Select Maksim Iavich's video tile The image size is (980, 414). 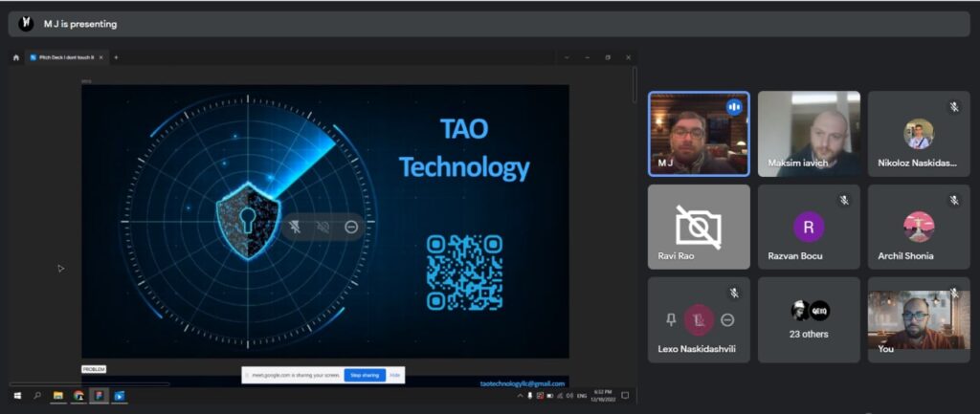click(x=809, y=134)
